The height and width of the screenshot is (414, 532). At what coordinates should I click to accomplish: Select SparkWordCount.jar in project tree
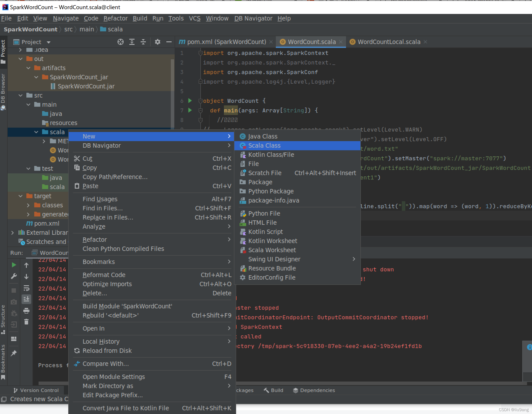(x=86, y=86)
